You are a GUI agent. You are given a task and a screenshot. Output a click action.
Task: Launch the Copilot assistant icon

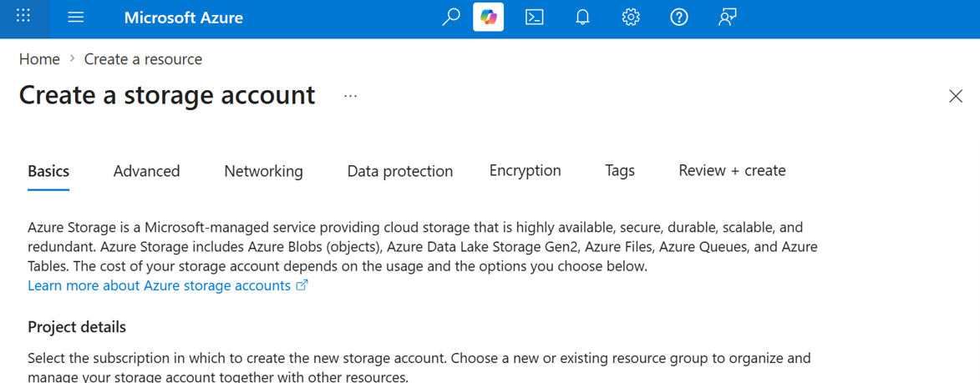click(488, 18)
